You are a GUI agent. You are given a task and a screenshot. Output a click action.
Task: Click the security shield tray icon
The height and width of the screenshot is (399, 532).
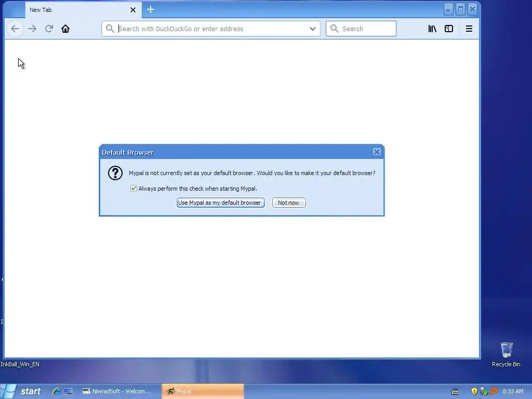[x=474, y=391]
